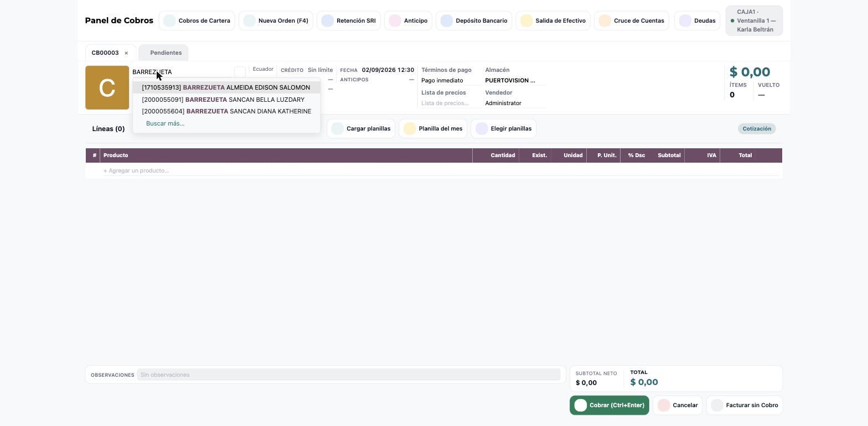The width and height of the screenshot is (868, 426).
Task: Show Deudas
Action: [697, 20]
